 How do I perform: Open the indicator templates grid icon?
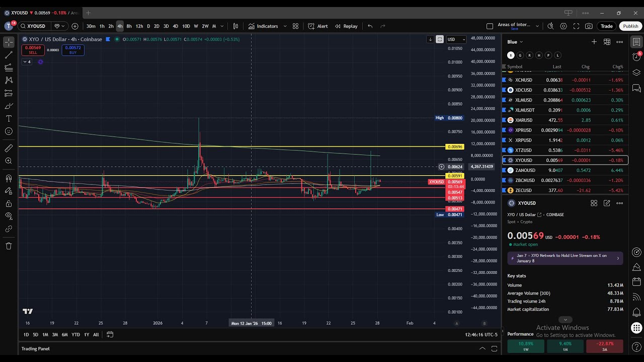[296, 26]
